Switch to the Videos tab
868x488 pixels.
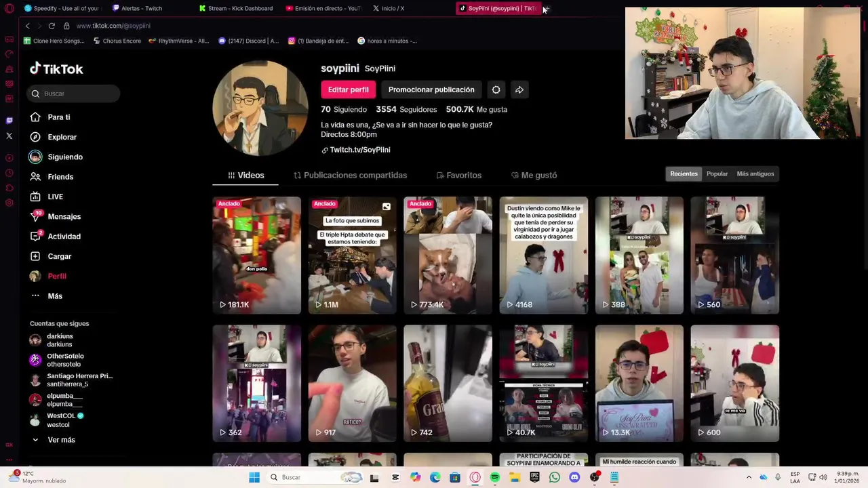point(245,175)
